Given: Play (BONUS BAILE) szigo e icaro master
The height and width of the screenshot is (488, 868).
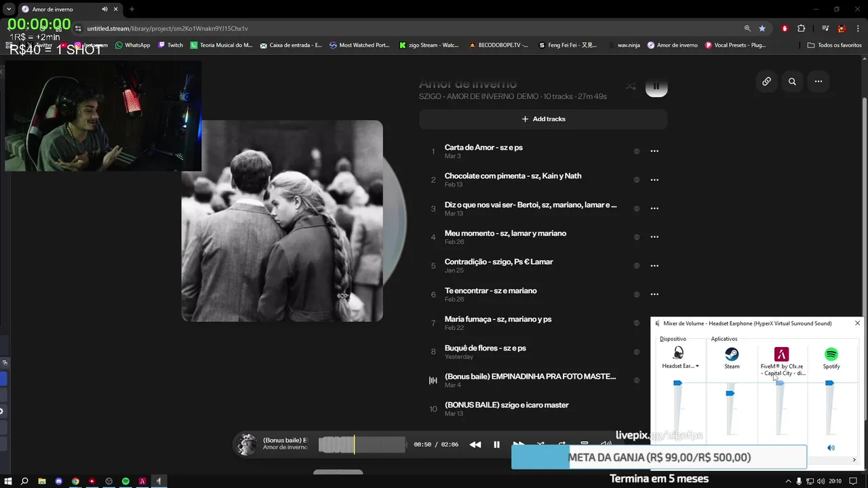Looking at the screenshot, I should [x=507, y=405].
